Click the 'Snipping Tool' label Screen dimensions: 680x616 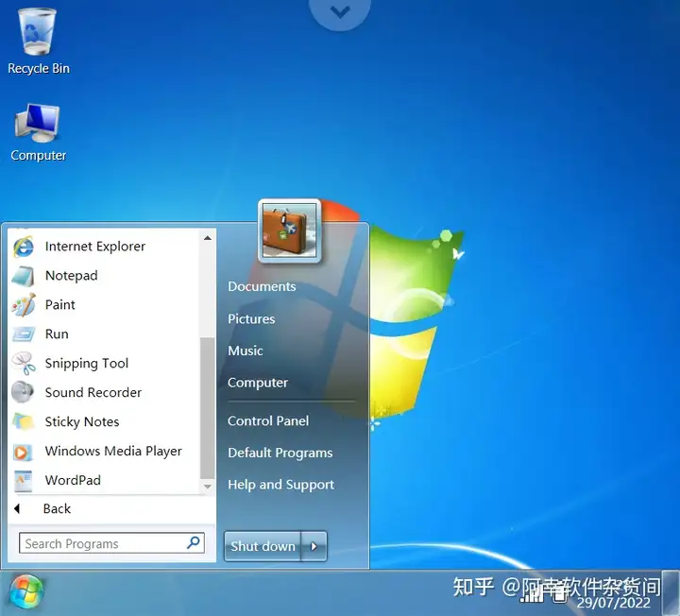click(x=87, y=364)
